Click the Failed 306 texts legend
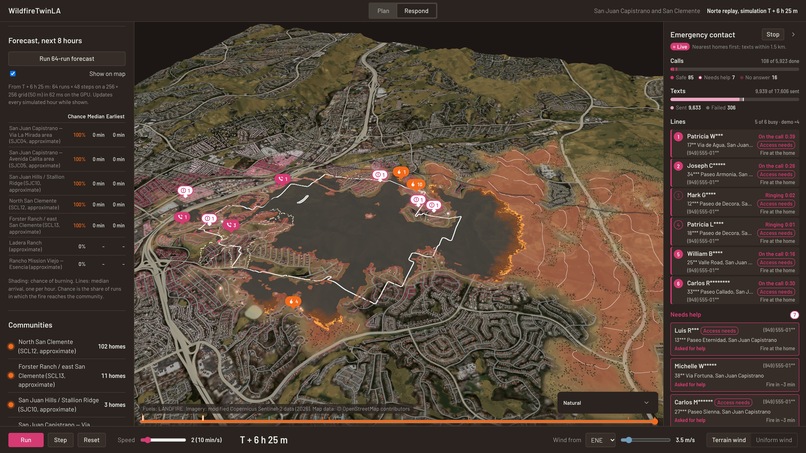 (x=721, y=108)
